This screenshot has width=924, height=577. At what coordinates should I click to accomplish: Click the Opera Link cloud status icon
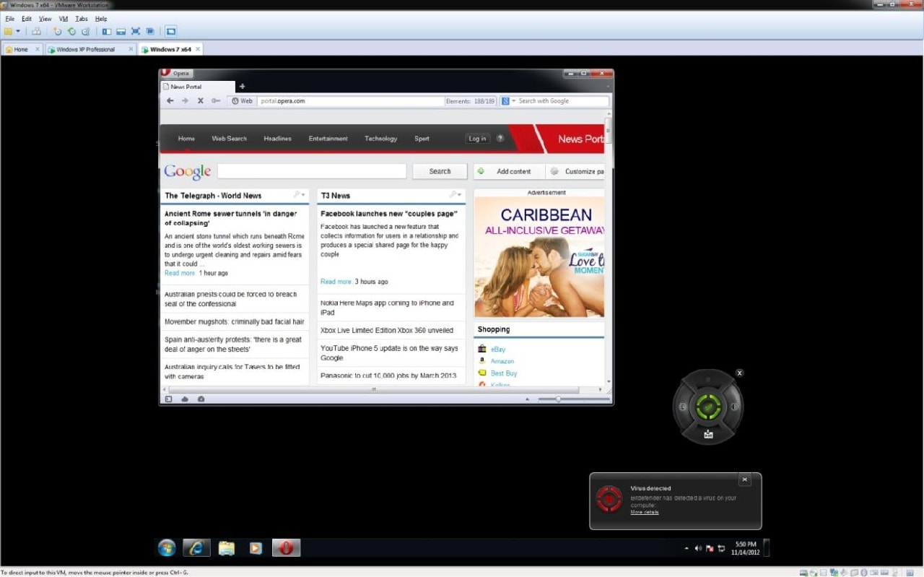point(185,399)
